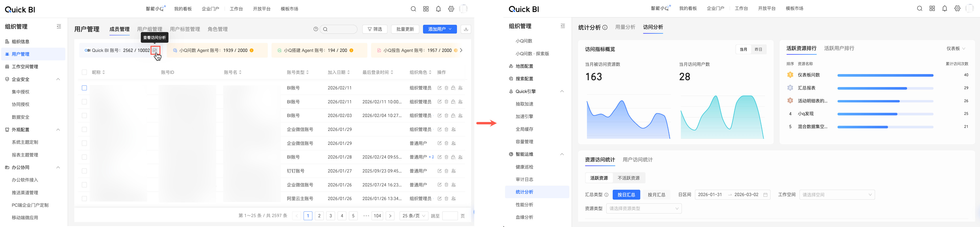Open 审计日志 in the sidebar
The height and width of the screenshot is (227, 980).
click(x=524, y=180)
